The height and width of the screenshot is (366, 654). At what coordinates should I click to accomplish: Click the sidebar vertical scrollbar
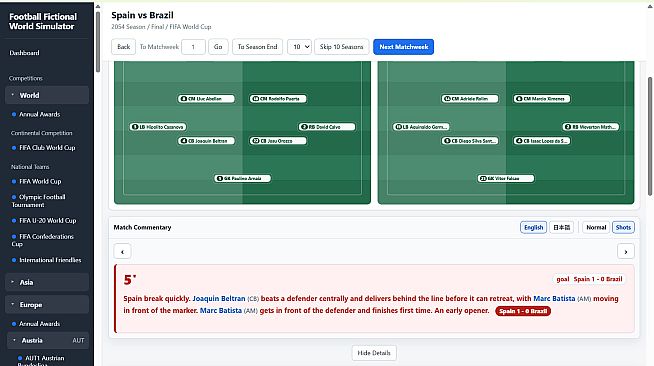[x=98, y=42]
